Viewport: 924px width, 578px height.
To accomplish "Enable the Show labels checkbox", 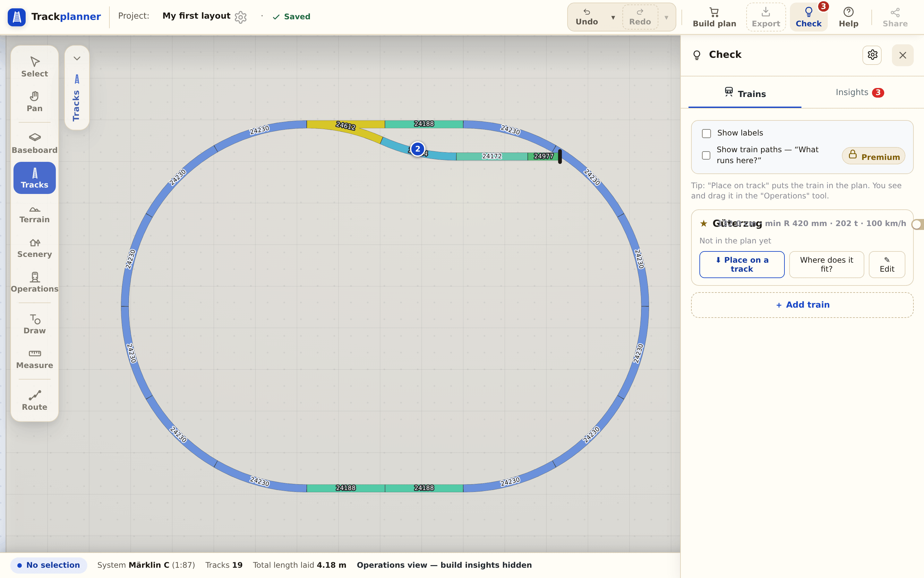I will point(706,133).
